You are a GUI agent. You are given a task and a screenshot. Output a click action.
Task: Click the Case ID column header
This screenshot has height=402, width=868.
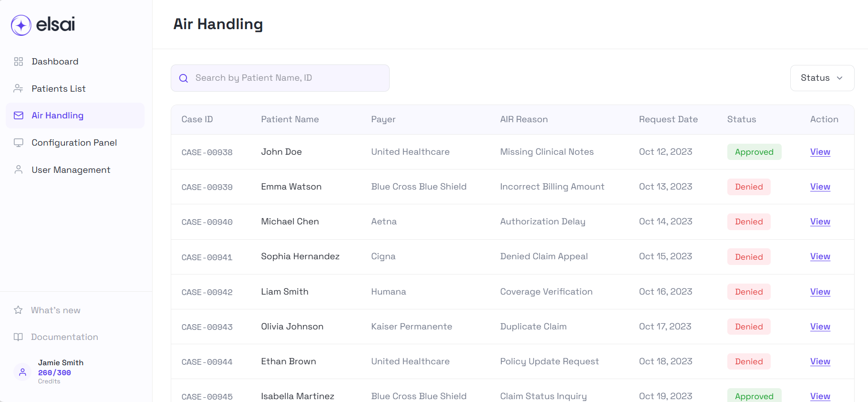tap(197, 119)
